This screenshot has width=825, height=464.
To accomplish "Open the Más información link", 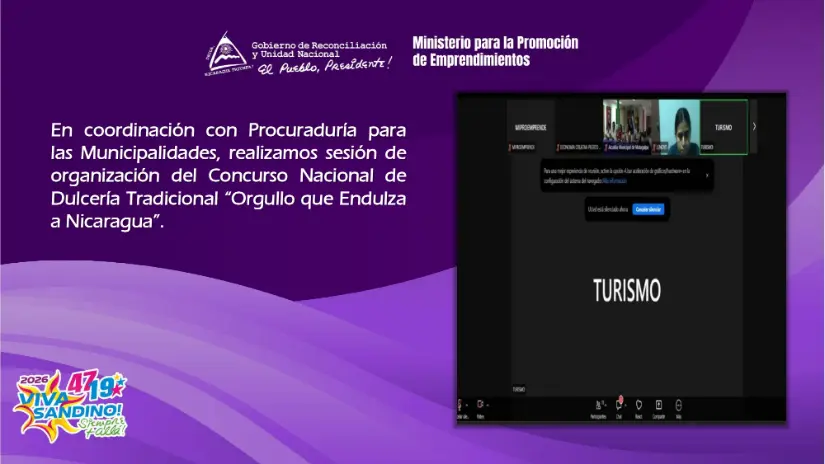I will (615, 181).
